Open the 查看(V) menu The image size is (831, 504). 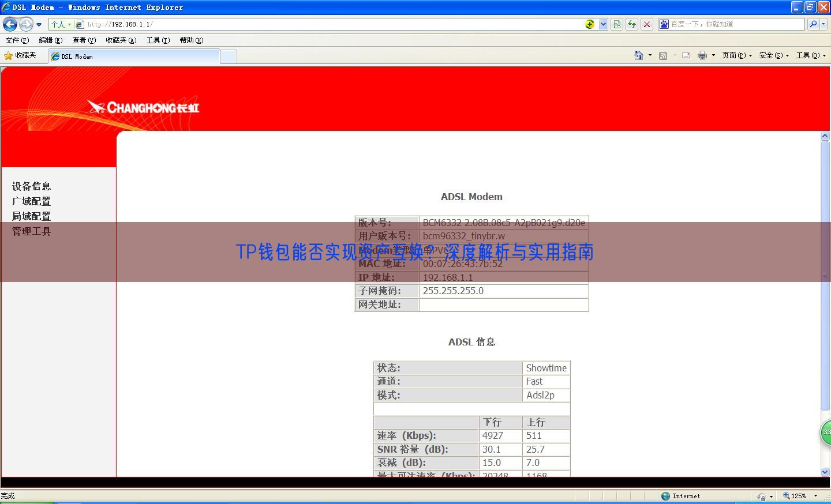(84, 40)
